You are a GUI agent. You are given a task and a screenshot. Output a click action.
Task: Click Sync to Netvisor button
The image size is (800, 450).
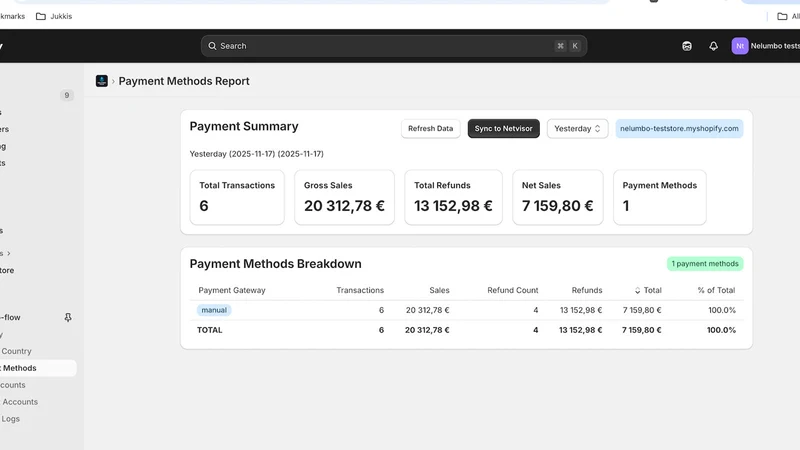(504, 129)
